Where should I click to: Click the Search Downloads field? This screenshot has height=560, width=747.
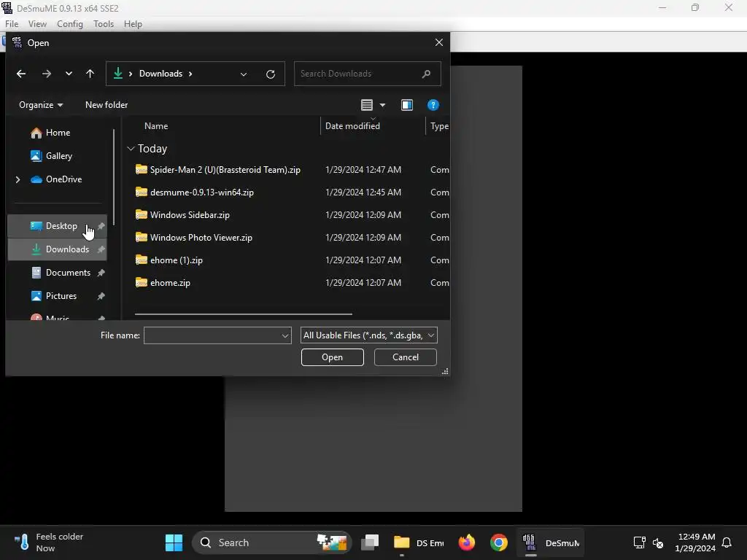368,74
